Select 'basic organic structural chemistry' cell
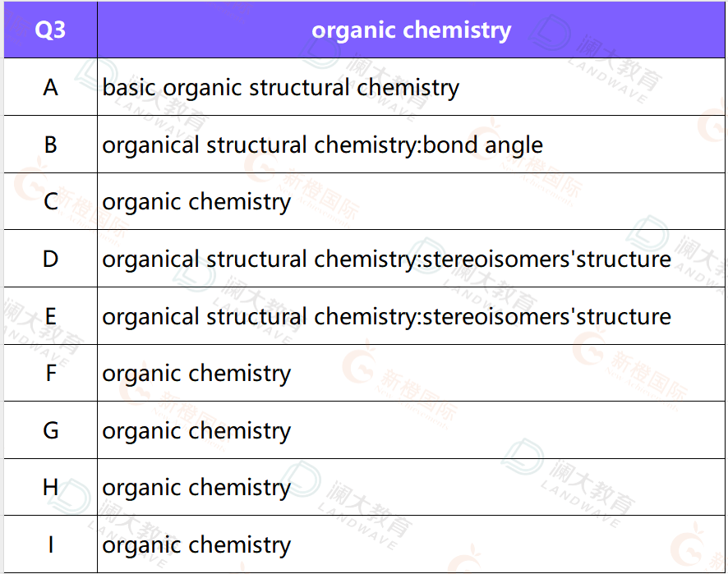728x574 pixels. coord(411,87)
